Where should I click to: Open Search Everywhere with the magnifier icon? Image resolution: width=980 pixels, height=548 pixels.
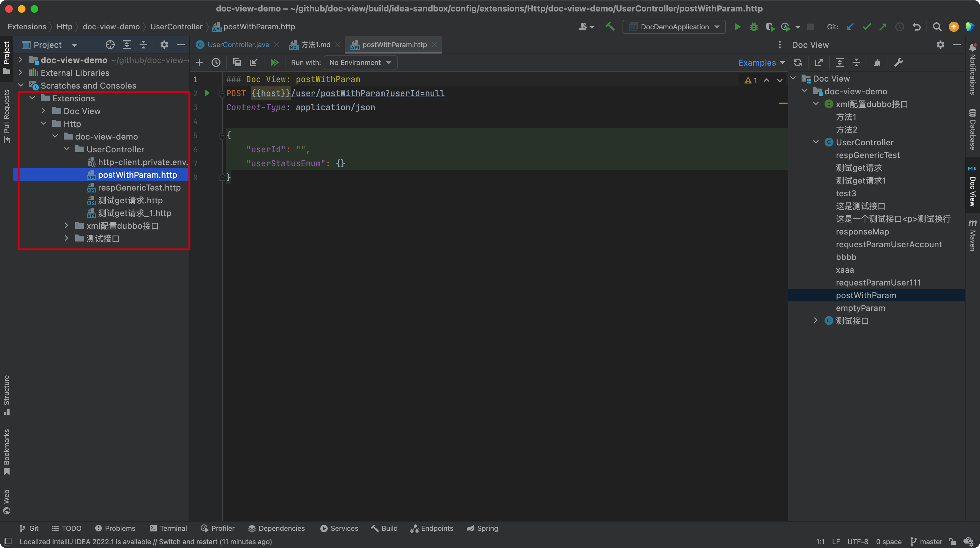click(937, 27)
